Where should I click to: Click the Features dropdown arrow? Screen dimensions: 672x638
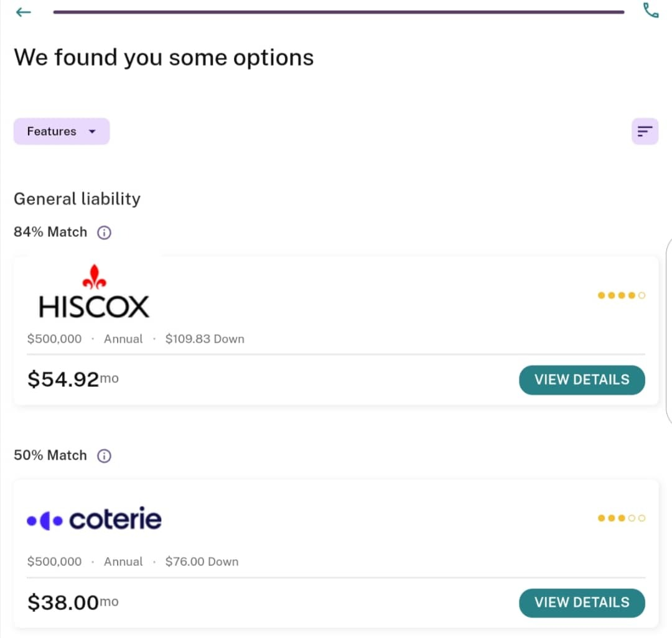92,131
